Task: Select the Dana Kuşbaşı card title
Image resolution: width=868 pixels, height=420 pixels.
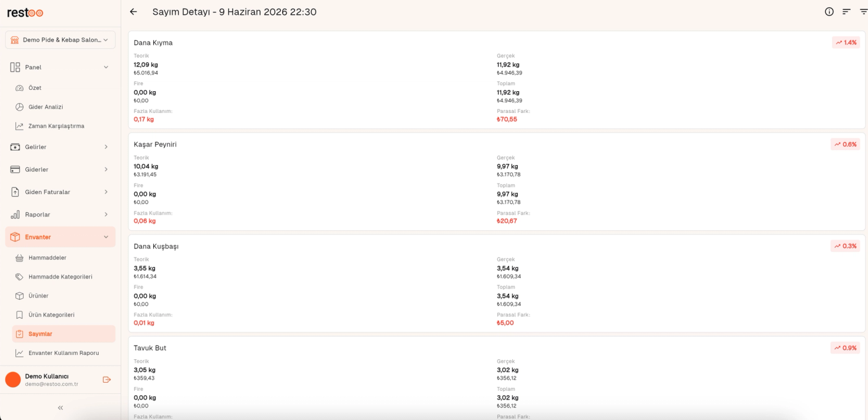Action: coord(156,246)
